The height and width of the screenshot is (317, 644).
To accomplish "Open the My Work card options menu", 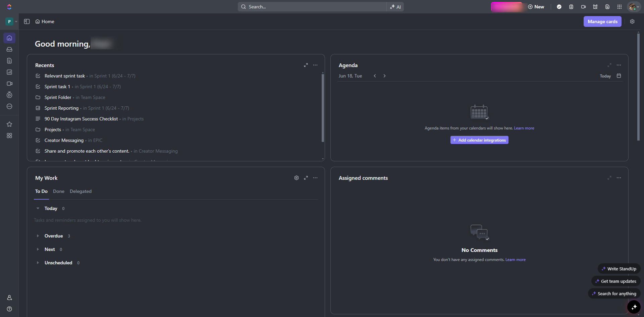I will pyautogui.click(x=315, y=178).
